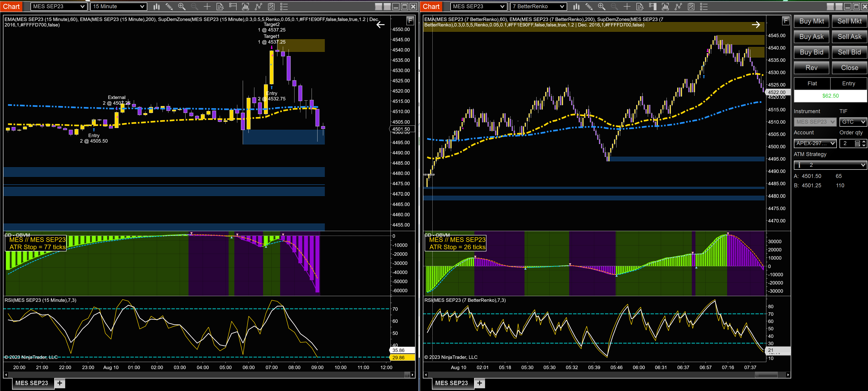Toggle the F button on right chart
The height and width of the screenshot is (391, 868).
785,21
